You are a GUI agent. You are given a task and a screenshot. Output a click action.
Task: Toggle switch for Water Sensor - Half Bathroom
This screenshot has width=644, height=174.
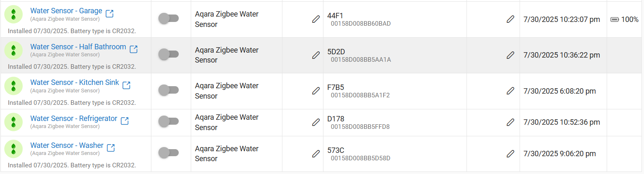[168, 54]
